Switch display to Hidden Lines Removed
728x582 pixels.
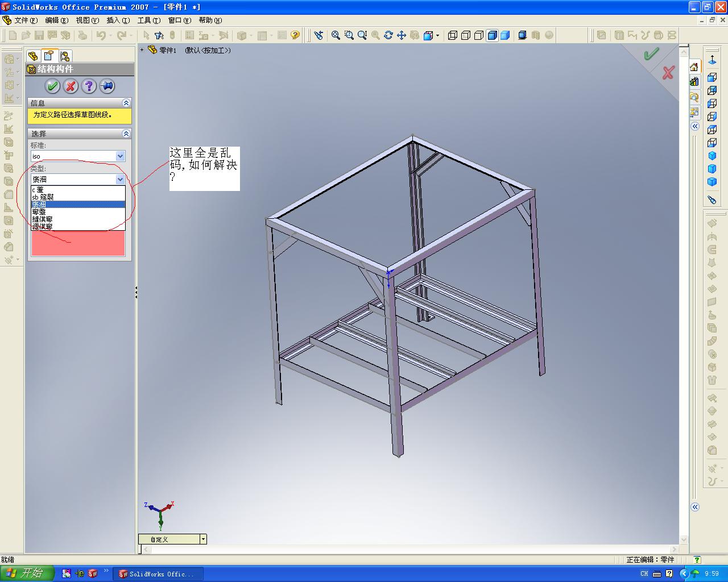tap(479, 35)
